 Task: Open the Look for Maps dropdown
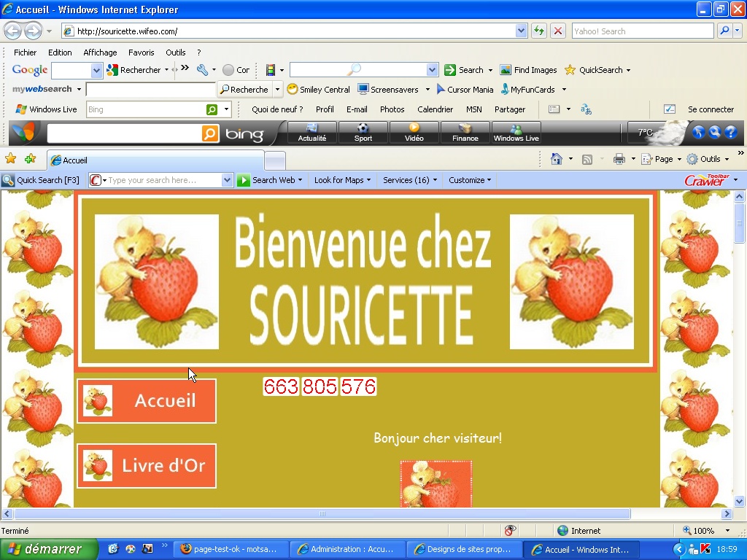point(368,180)
